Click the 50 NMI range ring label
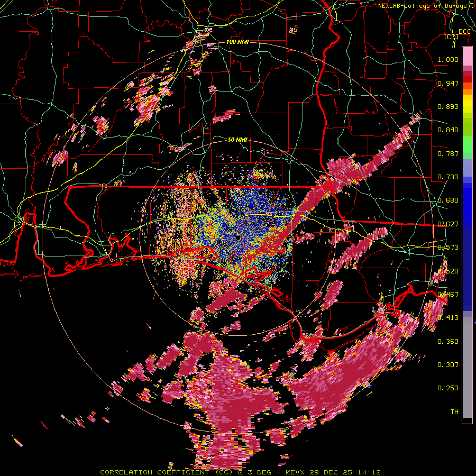Screen dimensions: 476x476 pyautogui.click(x=237, y=140)
